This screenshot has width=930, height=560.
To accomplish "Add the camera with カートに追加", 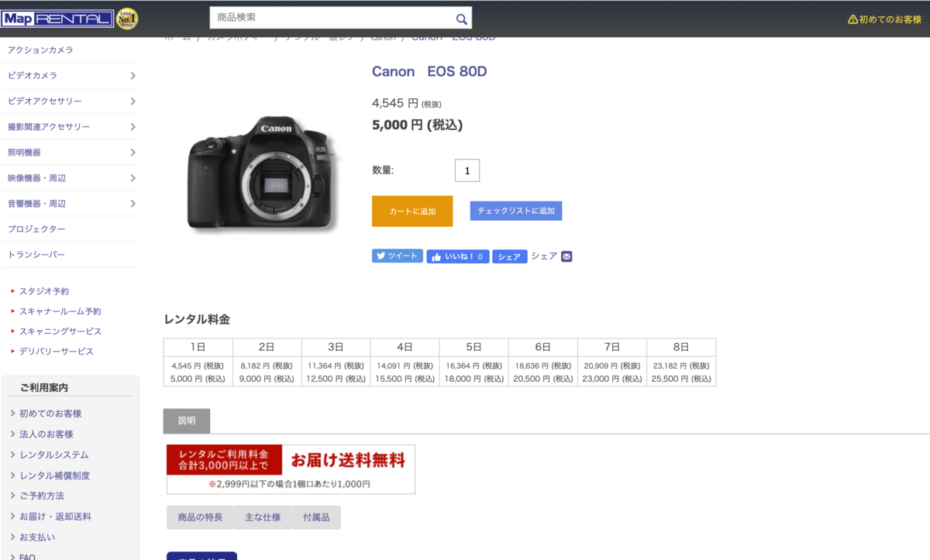I will pyautogui.click(x=412, y=211).
